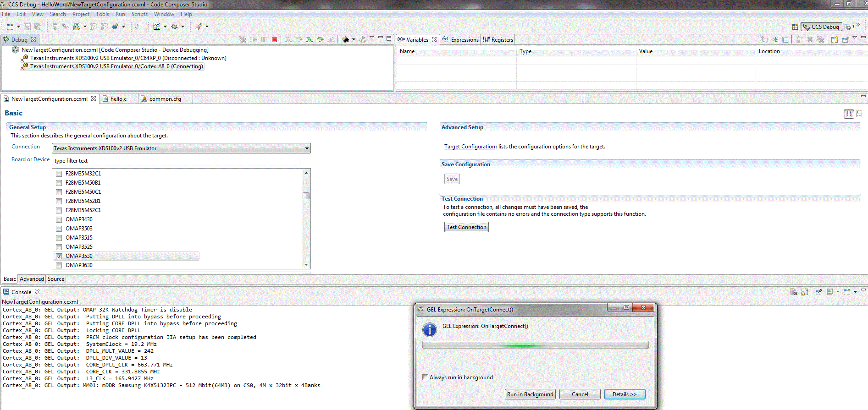Image resolution: width=868 pixels, height=410 pixels.
Task: Click the Board or Device filter text field
Action: point(176,161)
